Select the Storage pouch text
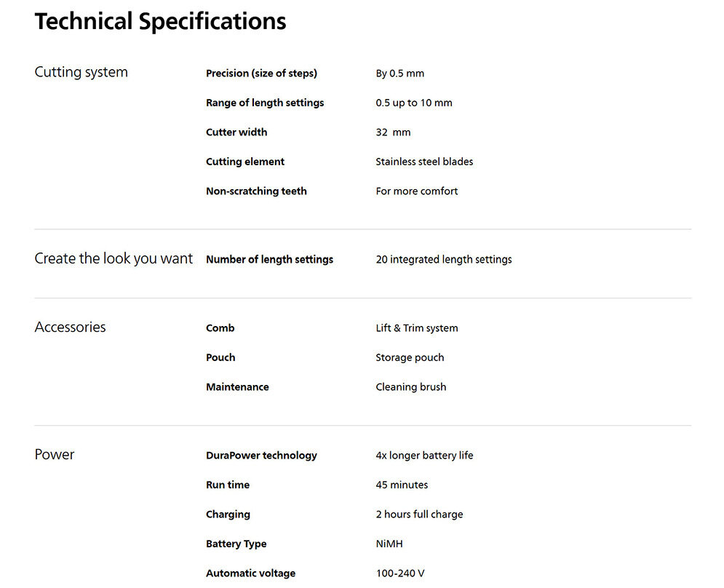 410,357
